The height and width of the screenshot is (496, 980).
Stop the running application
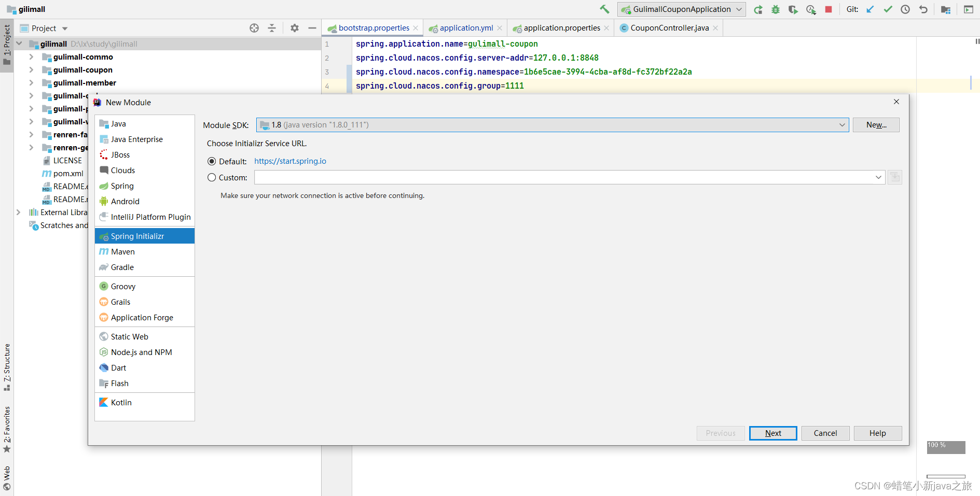click(x=829, y=9)
